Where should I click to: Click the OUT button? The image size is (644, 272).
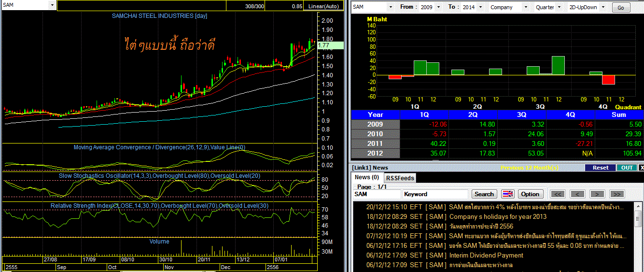(x=627, y=168)
